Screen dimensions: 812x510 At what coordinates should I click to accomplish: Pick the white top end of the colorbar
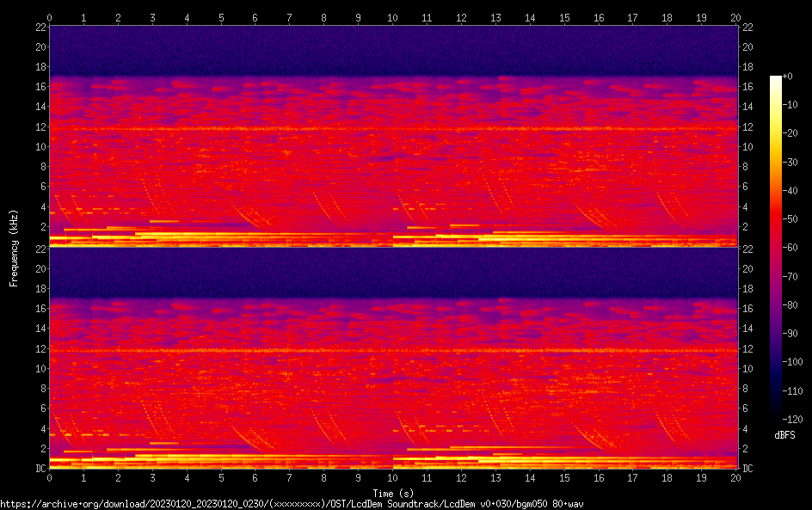pos(776,79)
